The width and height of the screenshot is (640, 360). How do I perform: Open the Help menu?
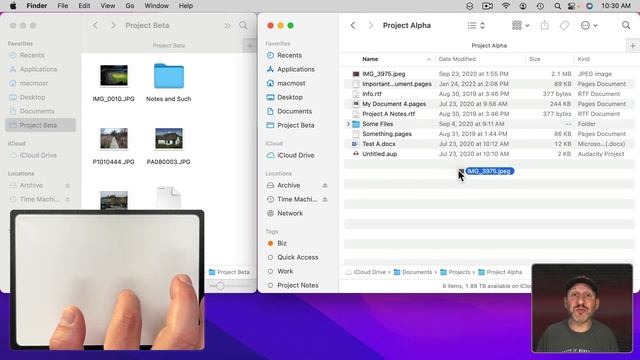[186, 6]
